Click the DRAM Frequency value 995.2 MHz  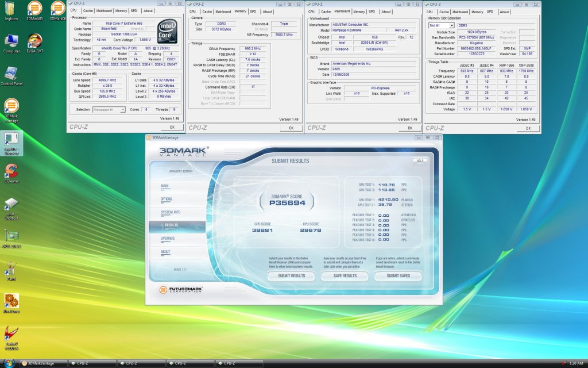coord(253,49)
